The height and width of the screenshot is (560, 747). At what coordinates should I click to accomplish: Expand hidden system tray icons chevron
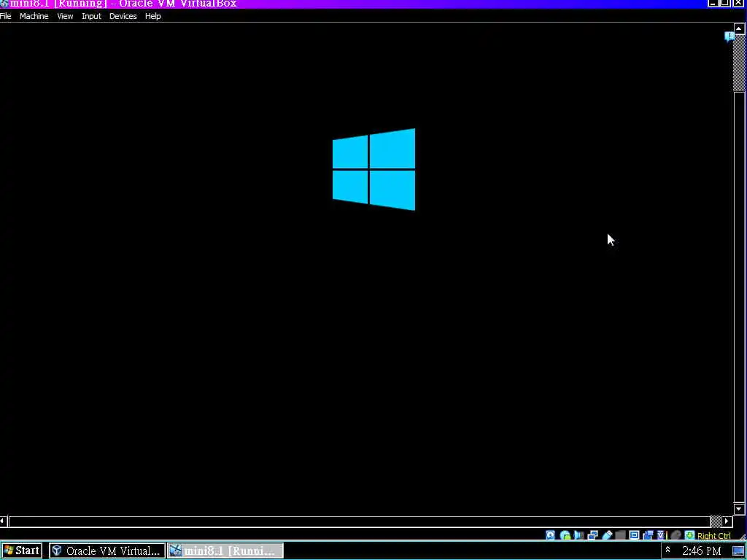pos(668,550)
